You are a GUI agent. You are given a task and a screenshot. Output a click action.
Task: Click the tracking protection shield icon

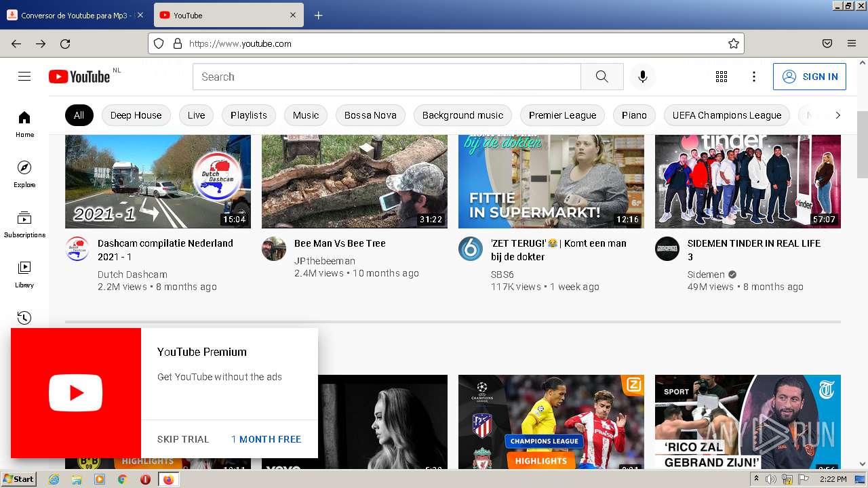(x=159, y=43)
